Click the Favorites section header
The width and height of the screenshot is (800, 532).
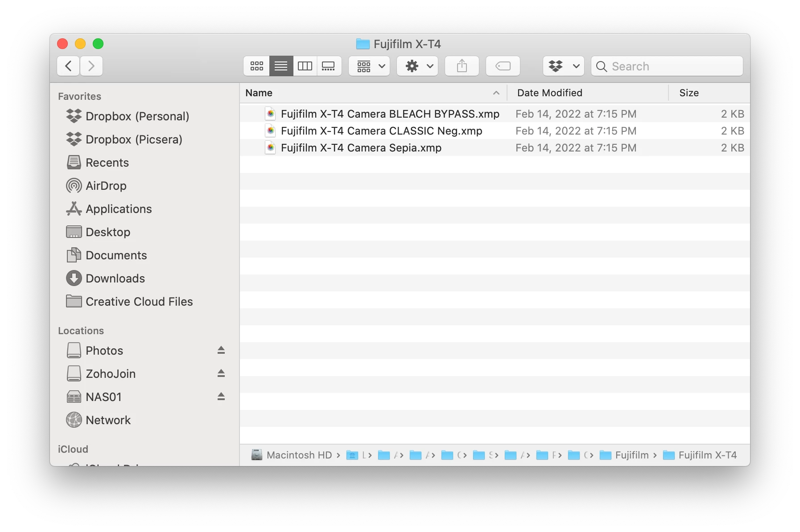click(x=79, y=96)
